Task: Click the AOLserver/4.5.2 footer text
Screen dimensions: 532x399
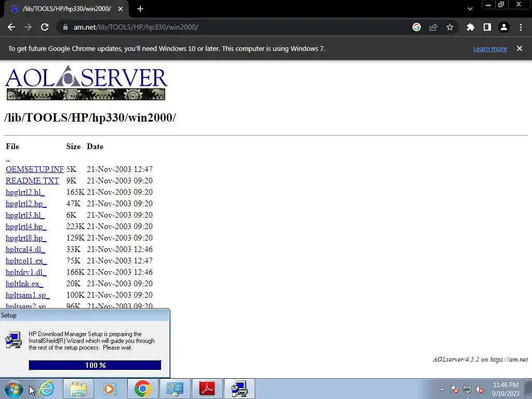Action: pyautogui.click(x=481, y=360)
